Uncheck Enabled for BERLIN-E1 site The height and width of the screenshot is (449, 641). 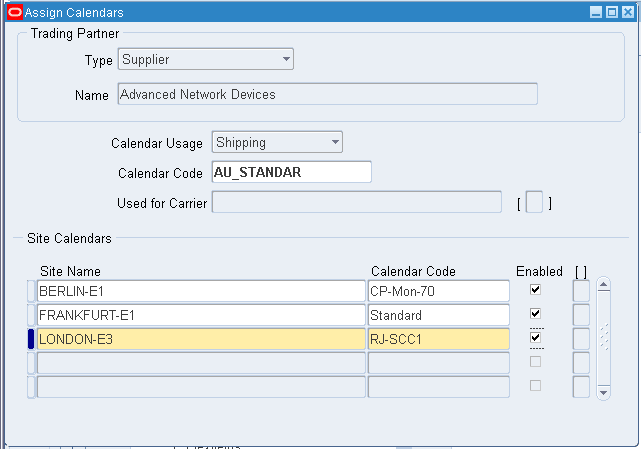tap(536, 290)
